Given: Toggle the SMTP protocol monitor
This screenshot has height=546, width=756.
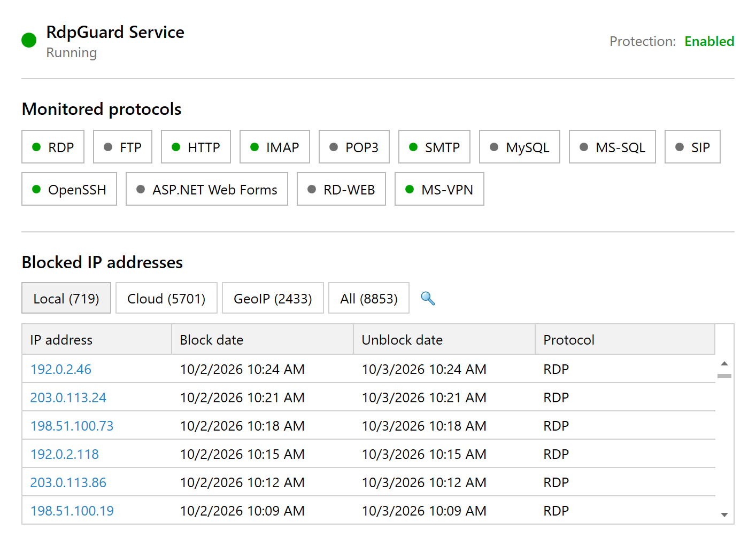Looking at the screenshot, I should (x=434, y=147).
